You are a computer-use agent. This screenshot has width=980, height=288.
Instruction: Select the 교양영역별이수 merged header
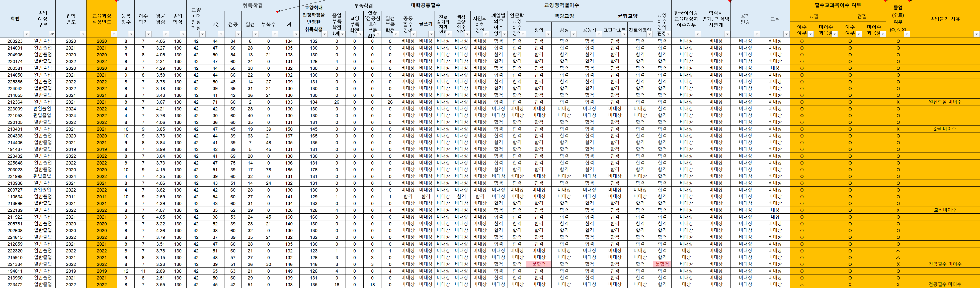(x=561, y=5)
